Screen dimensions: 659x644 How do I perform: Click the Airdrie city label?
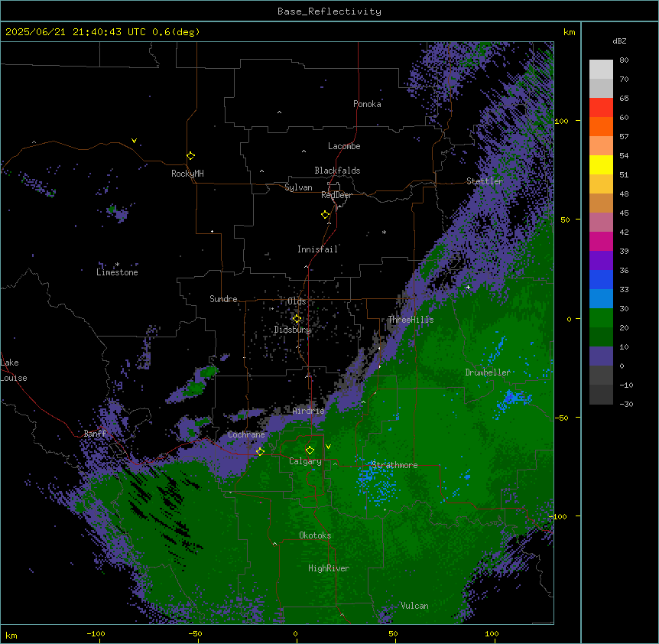click(x=309, y=411)
